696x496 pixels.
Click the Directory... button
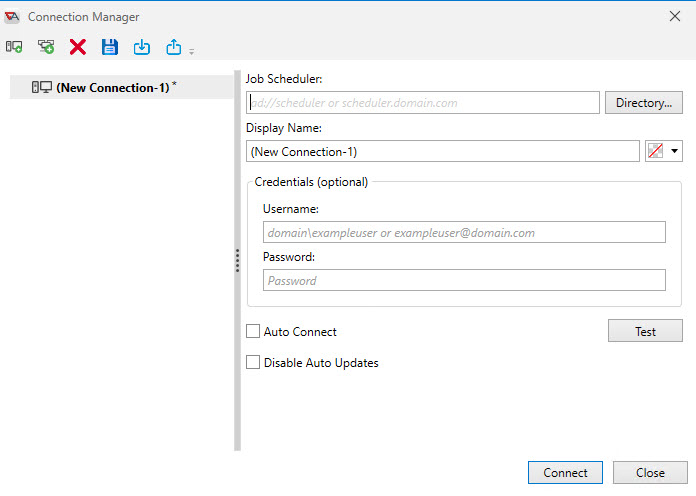[643, 103]
